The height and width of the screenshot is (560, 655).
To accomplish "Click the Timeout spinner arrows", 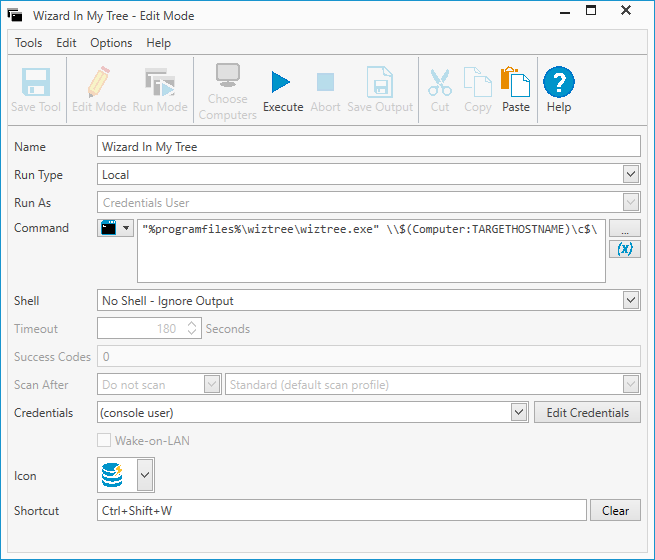I will (x=192, y=328).
